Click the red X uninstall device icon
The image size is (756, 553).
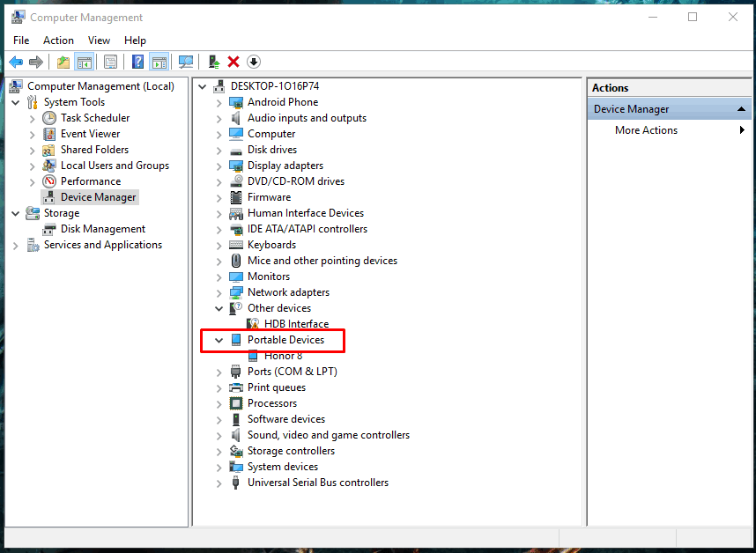coord(233,62)
